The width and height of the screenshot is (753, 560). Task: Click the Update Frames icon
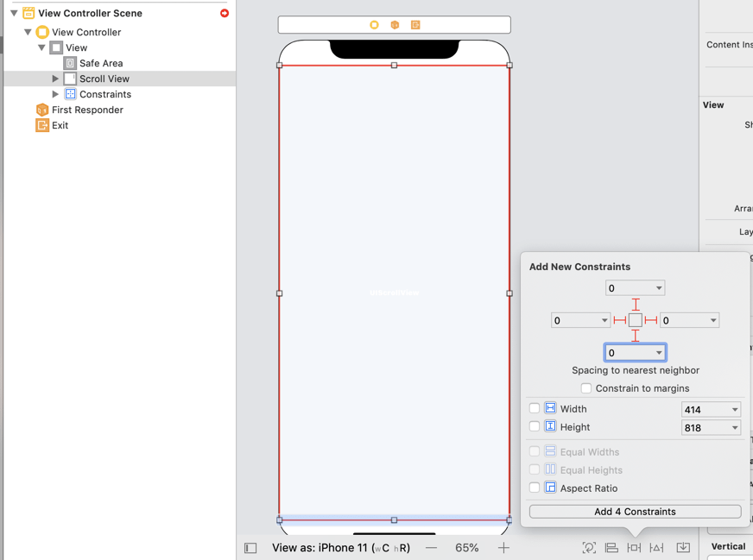click(x=589, y=547)
